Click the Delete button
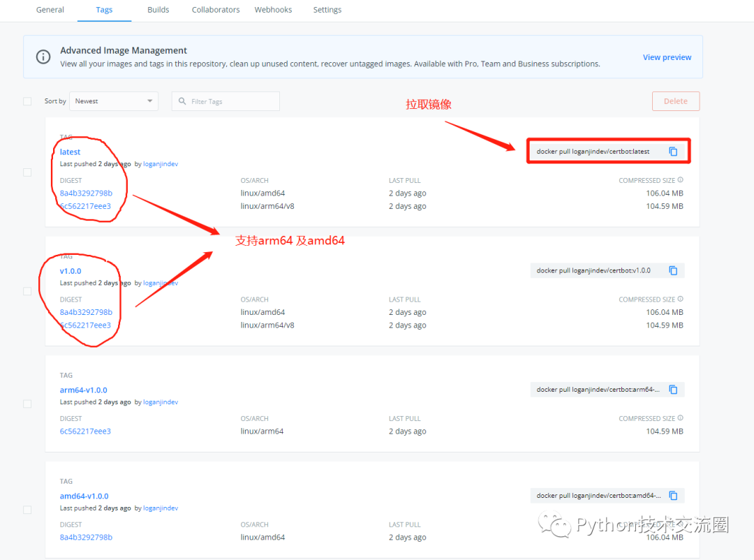The image size is (754, 560). pyautogui.click(x=676, y=101)
